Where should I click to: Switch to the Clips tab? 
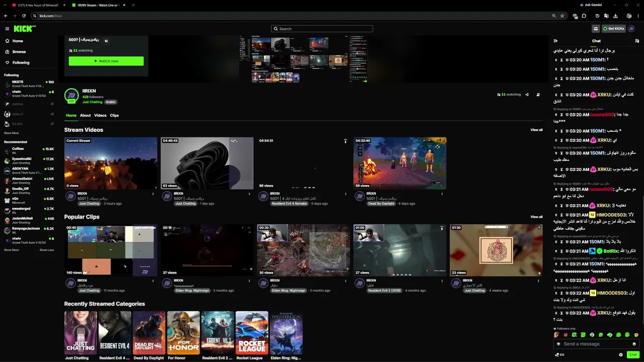[114, 116]
